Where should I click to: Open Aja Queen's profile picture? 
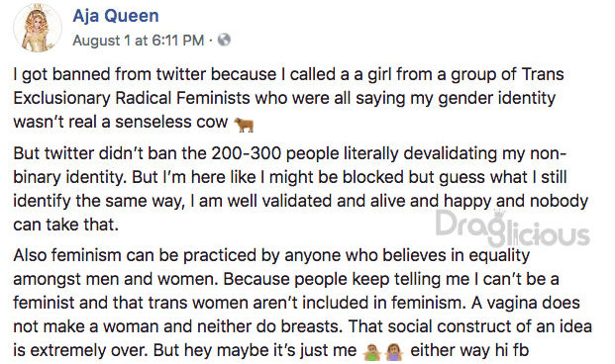point(38,28)
